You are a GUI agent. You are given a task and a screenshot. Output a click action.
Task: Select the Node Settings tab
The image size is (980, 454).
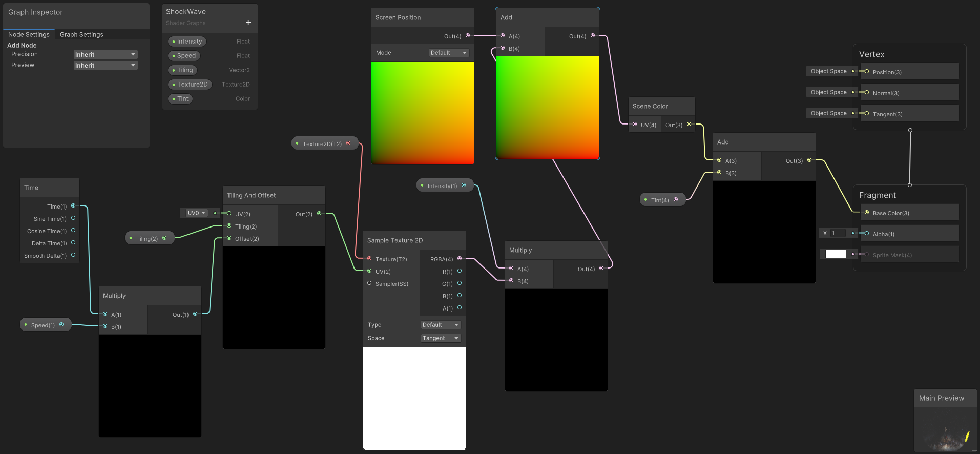point(29,35)
